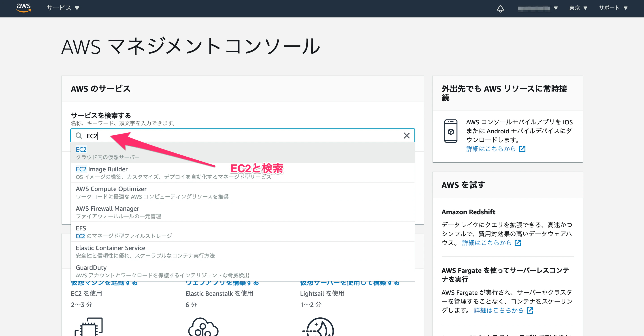Screen dimensions: 644x336
Task: Select AWS Firewall Manager from results
Action: click(x=243, y=212)
